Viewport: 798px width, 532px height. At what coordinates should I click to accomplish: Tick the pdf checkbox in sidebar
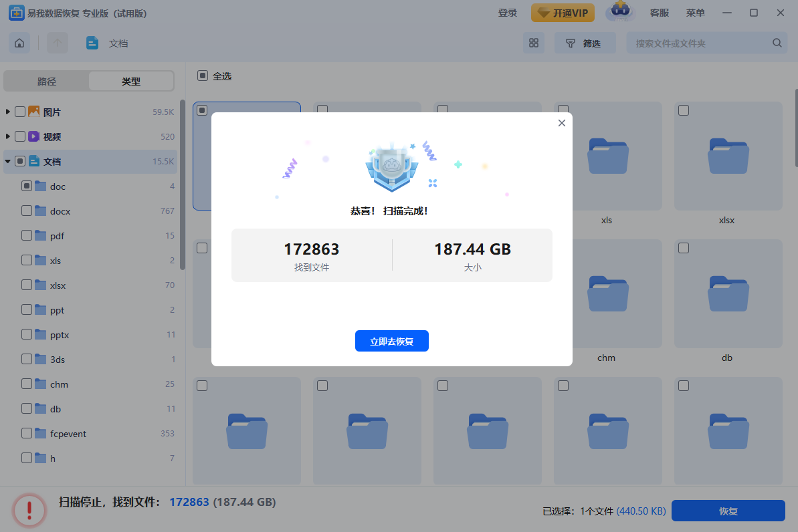coord(27,236)
